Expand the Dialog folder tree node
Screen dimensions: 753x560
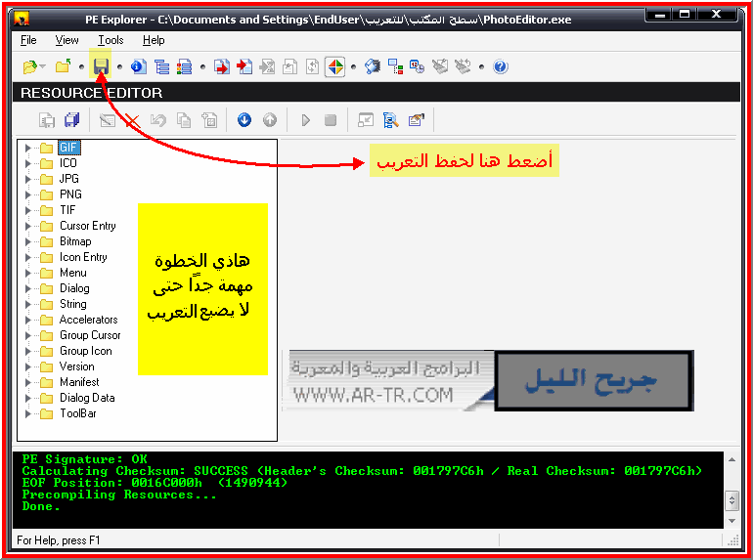click(27, 288)
